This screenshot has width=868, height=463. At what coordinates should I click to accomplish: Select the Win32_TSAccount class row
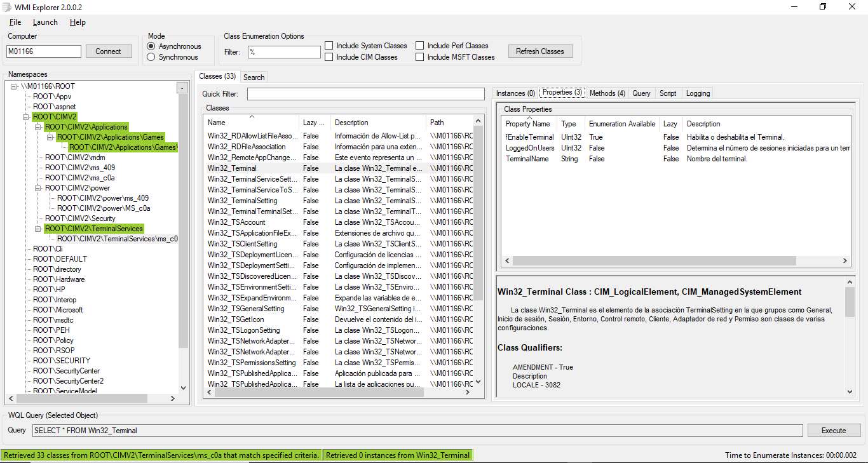pos(339,222)
